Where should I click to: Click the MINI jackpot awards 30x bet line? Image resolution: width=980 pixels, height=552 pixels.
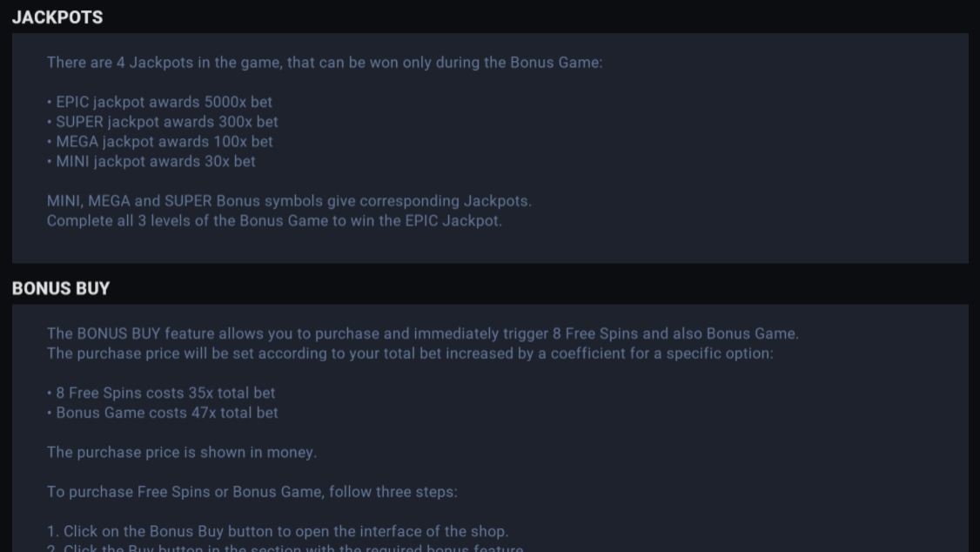click(x=151, y=161)
